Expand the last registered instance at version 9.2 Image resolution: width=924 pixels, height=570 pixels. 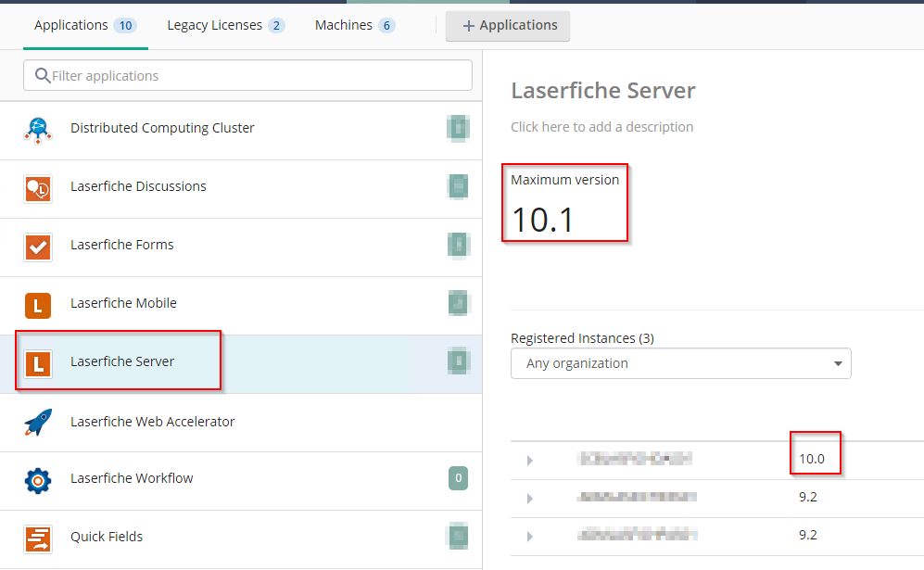click(x=530, y=536)
